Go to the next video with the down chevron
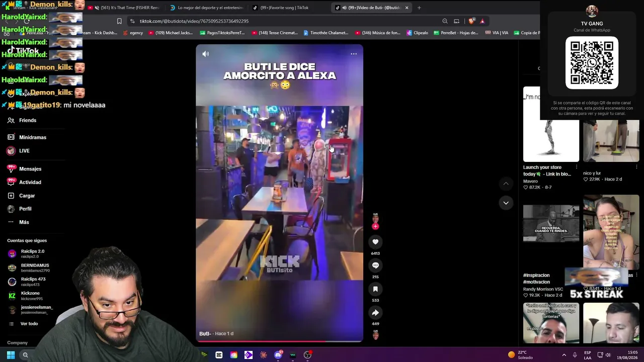 506,203
